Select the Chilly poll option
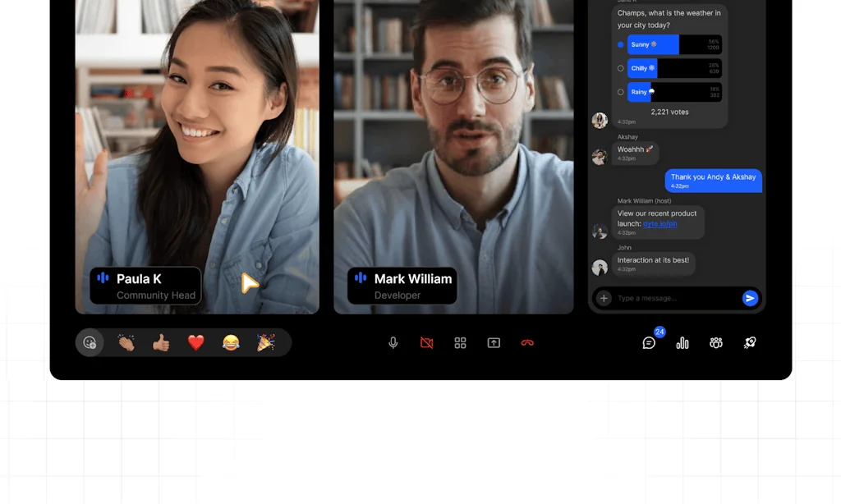The image size is (841, 504). click(621, 68)
